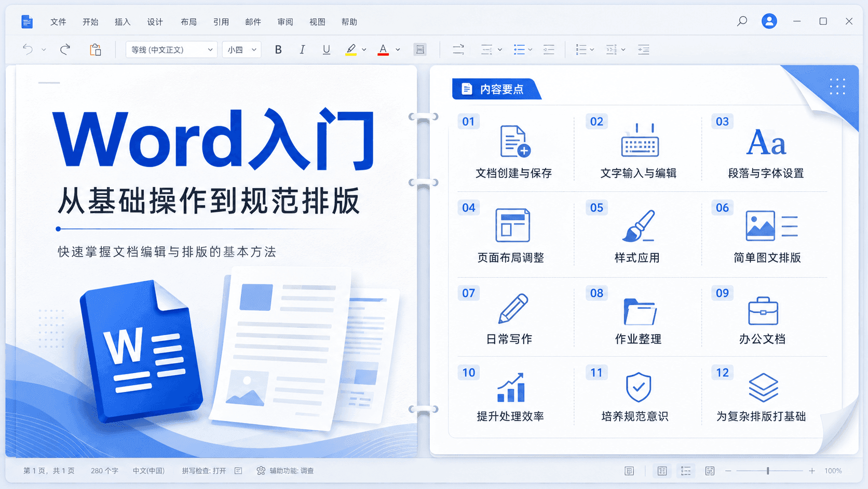Select the 文档创建与保存 icon

click(515, 141)
